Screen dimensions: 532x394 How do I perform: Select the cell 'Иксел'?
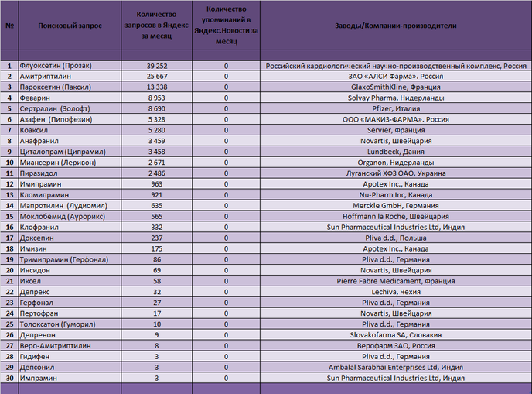[x=70, y=281]
